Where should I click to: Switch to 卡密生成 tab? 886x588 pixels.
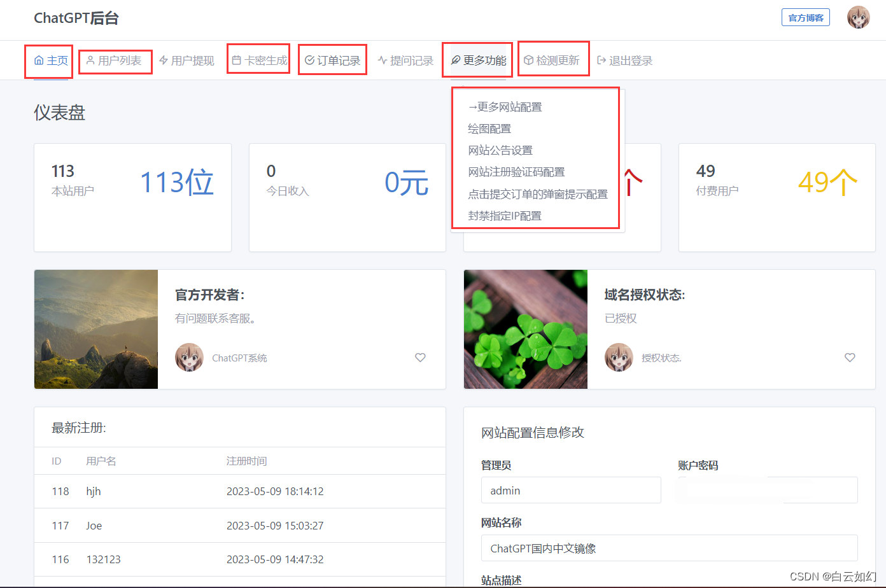point(260,60)
